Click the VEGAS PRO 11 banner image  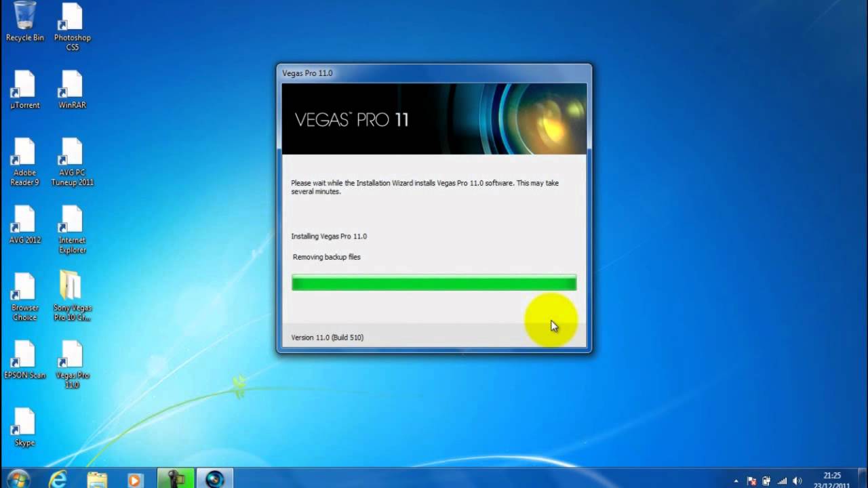coord(434,119)
